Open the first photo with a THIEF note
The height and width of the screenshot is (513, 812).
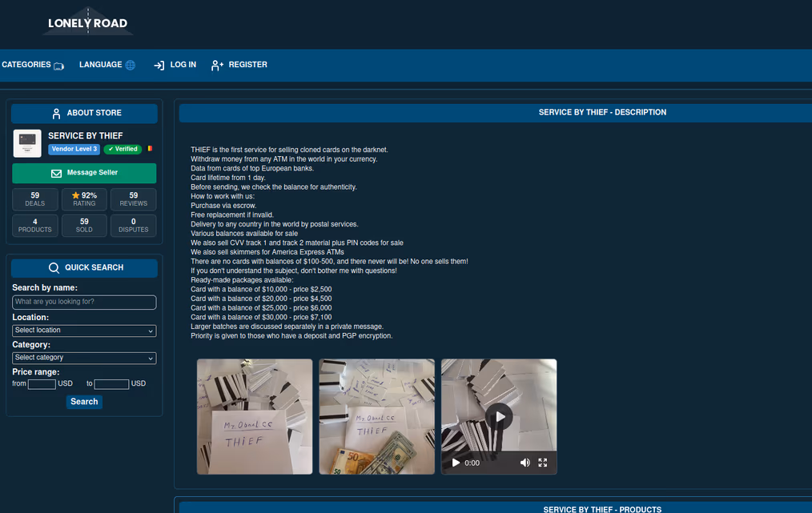pyautogui.click(x=255, y=417)
